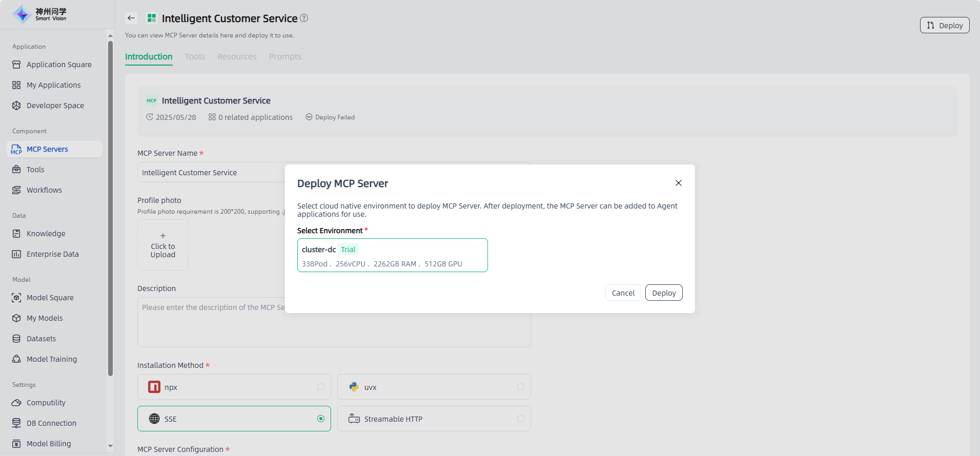980x456 pixels.
Task: Open Developer Space in the sidebar
Action: 55,106
